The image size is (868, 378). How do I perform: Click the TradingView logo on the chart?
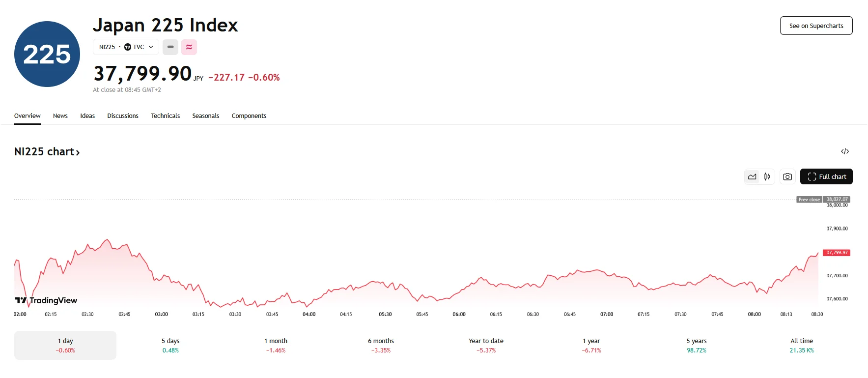click(x=46, y=300)
